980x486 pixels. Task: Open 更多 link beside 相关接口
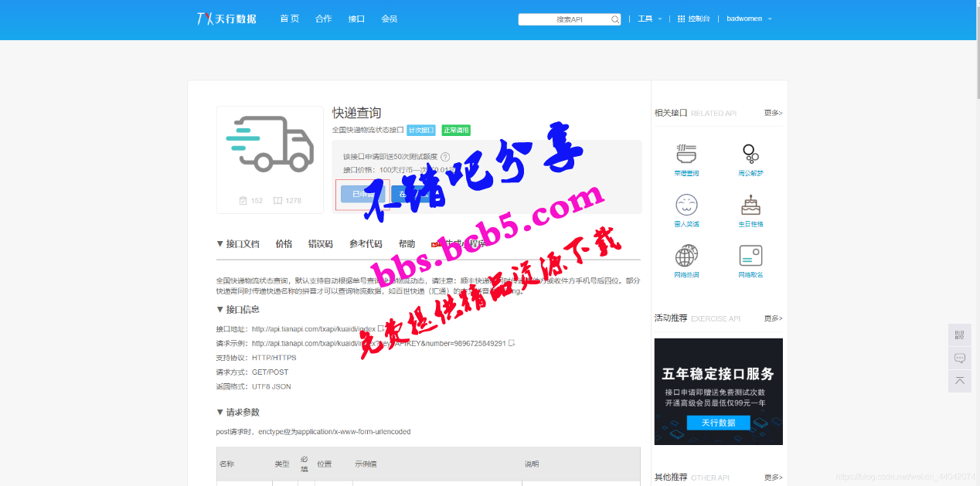coord(773,113)
